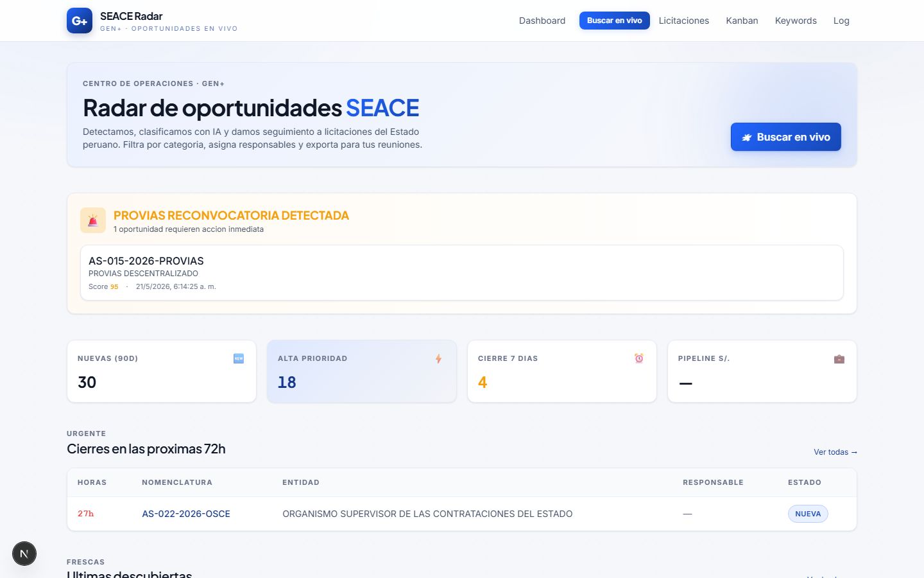The height and width of the screenshot is (578, 924).
Task: Click the lightning bolt icon in Alta Prioridad card
Action: [439, 358]
